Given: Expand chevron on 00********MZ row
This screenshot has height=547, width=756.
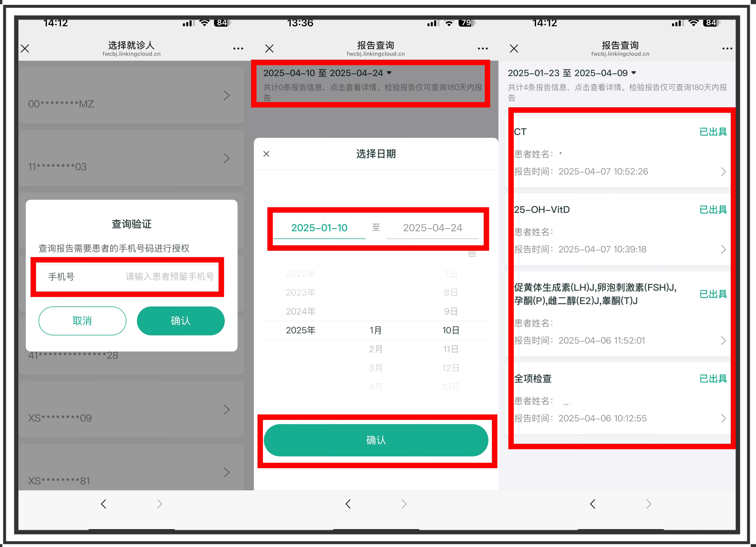Looking at the screenshot, I should (x=227, y=96).
